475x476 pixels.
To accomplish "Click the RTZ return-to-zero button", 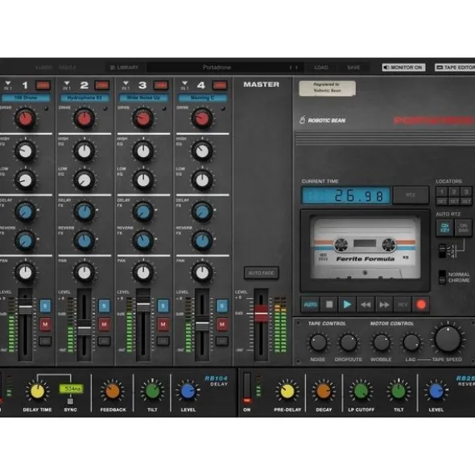I will [411, 195].
